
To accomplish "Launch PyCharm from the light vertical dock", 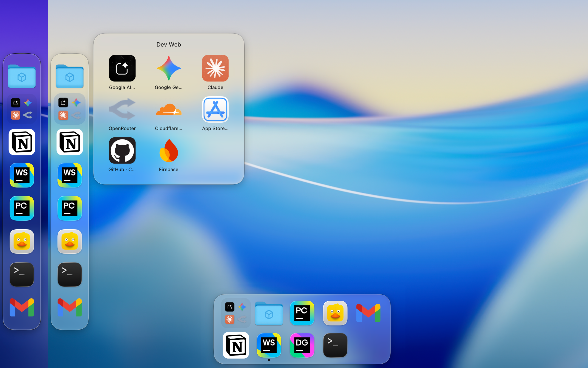I will coord(70,208).
